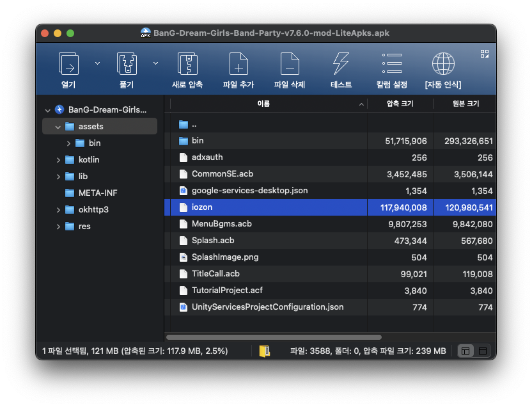Select the iozon file row
Image resolution: width=532 pixels, height=407 pixels.
tap(330, 207)
